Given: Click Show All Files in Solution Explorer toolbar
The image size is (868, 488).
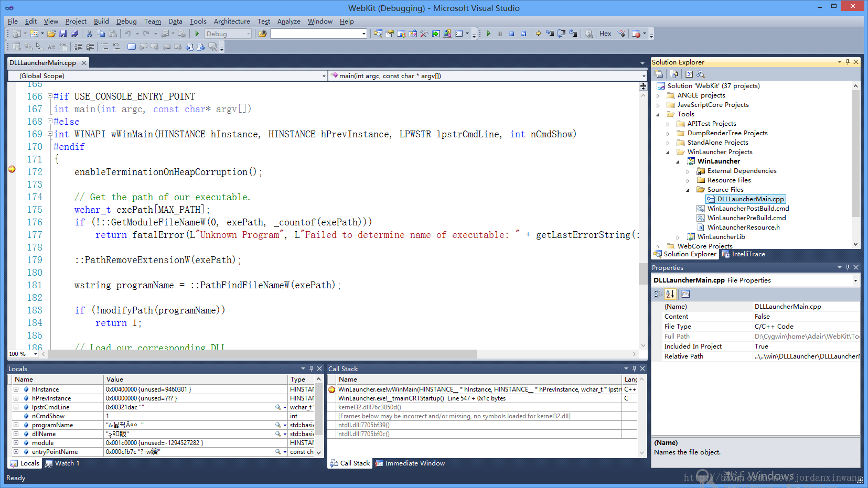Looking at the screenshot, I should coord(674,74).
